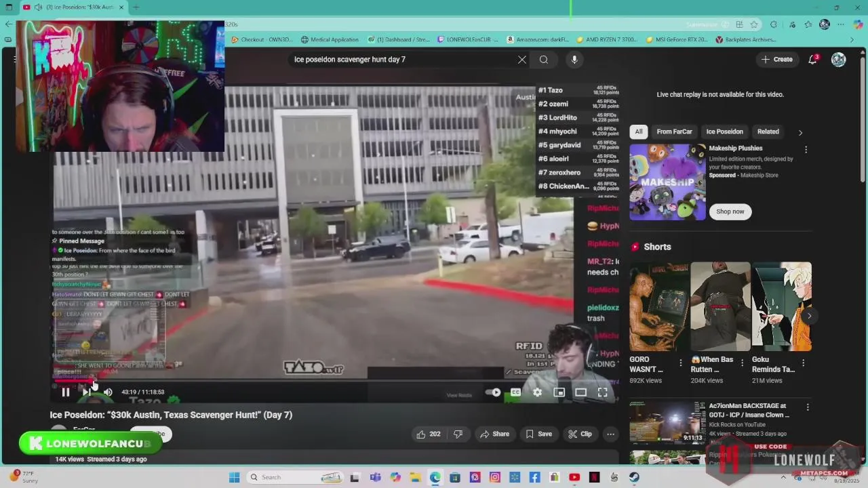Open the Goku Reminds short
868x488 pixels.
click(781, 306)
